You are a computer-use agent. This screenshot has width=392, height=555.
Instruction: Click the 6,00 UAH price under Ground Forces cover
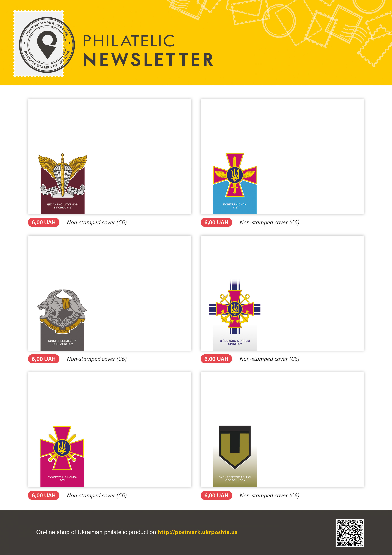point(44,496)
